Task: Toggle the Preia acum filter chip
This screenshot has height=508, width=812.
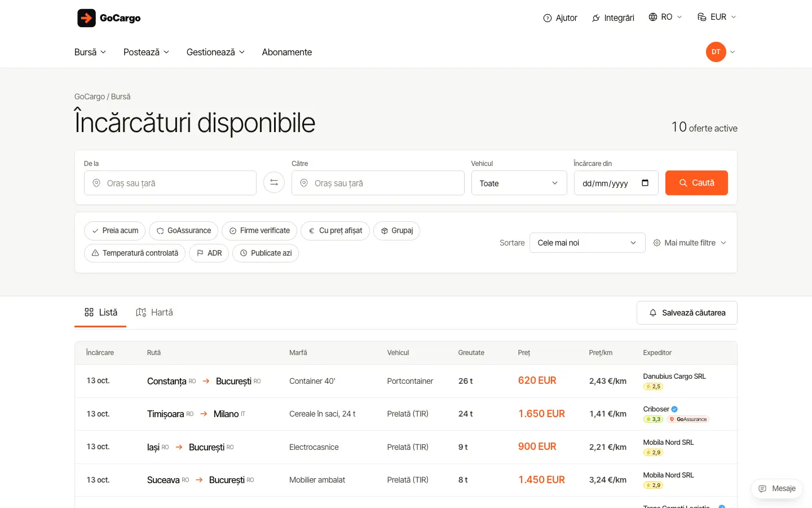Action: click(x=115, y=231)
